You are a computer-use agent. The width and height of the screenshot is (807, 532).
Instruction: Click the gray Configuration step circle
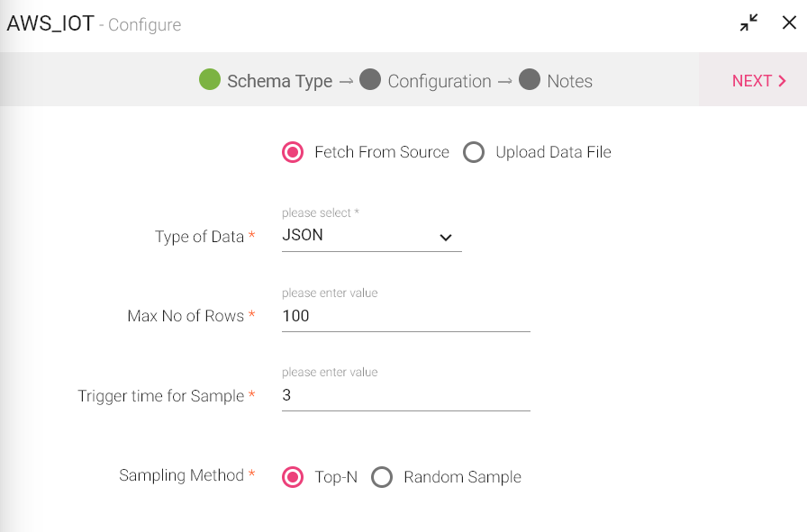(370, 79)
